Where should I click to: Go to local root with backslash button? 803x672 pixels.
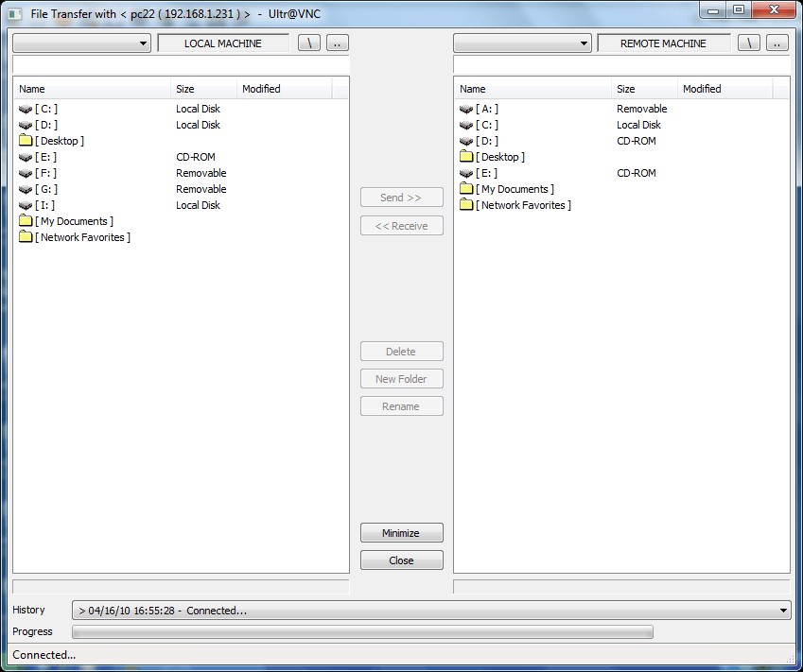(x=309, y=43)
